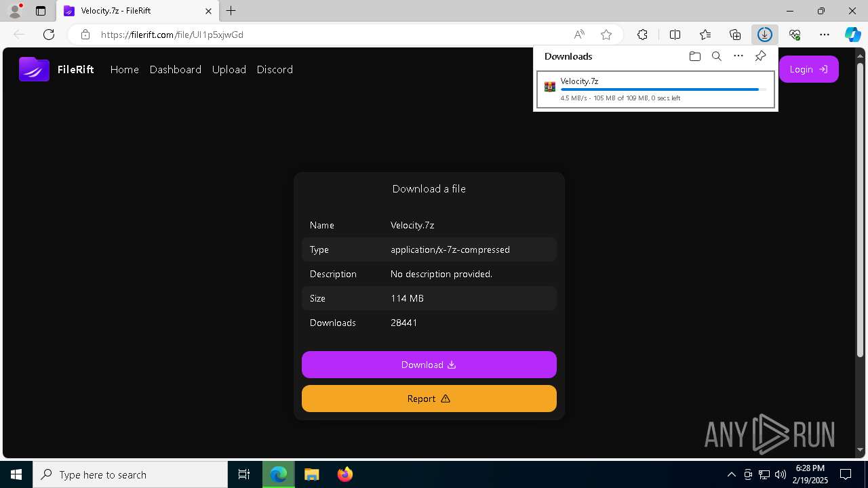This screenshot has width=868, height=488.
Task: Open Collections icon
Action: (x=735, y=35)
